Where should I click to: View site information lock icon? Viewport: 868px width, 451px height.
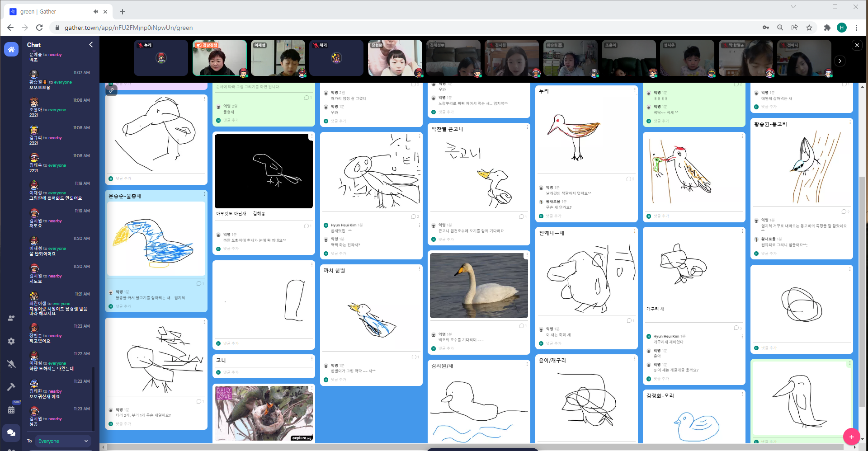[x=57, y=28]
